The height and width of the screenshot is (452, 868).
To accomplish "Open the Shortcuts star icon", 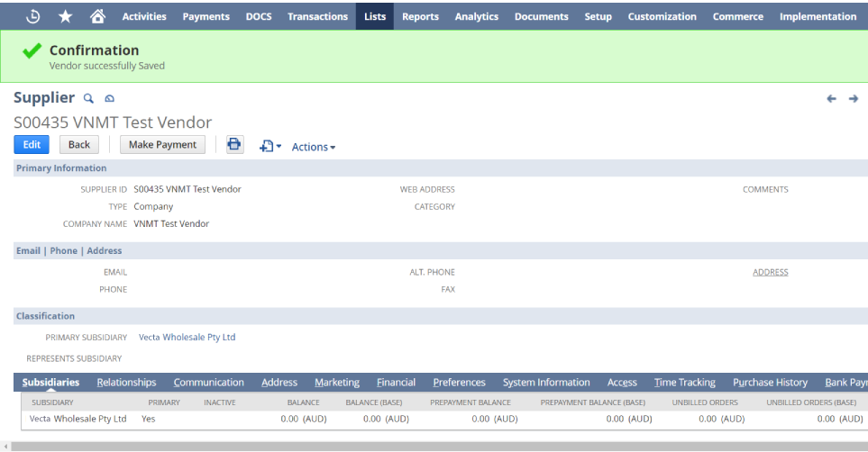I will click(65, 16).
